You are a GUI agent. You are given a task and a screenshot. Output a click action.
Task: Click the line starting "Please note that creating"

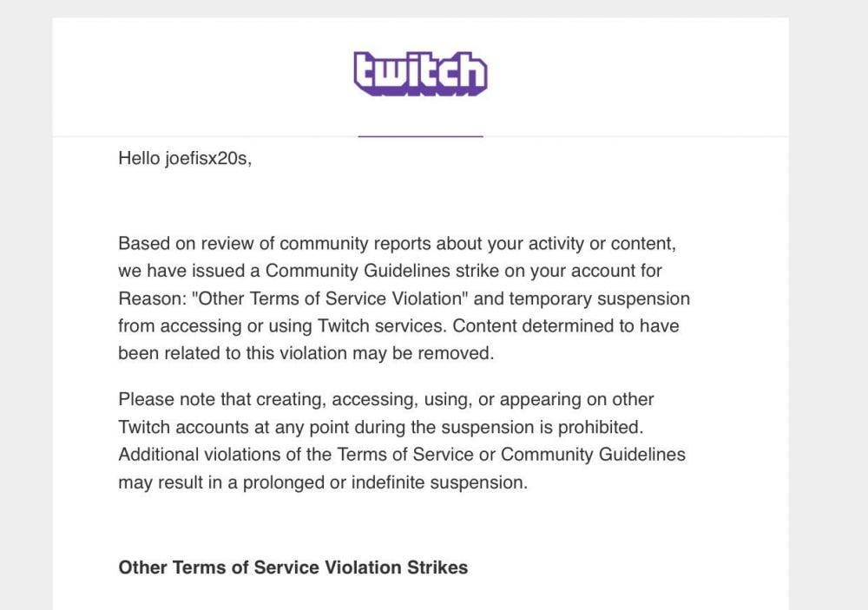pyautogui.click(x=386, y=399)
